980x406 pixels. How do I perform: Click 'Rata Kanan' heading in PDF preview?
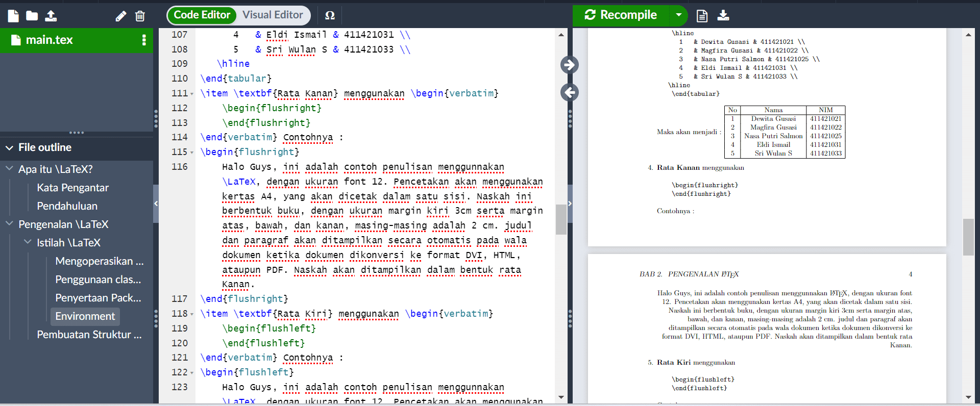click(x=678, y=168)
